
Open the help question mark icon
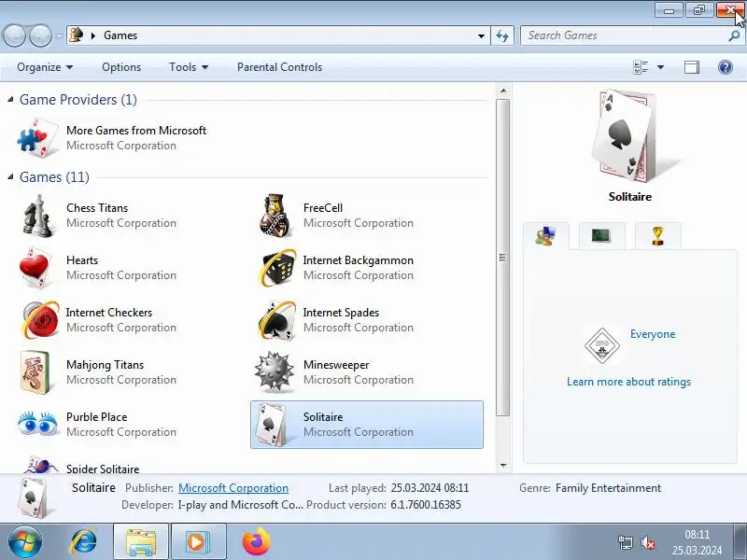coord(726,67)
